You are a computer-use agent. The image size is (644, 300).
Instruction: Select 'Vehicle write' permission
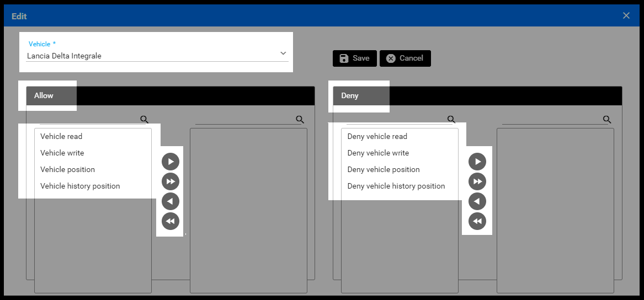62,153
